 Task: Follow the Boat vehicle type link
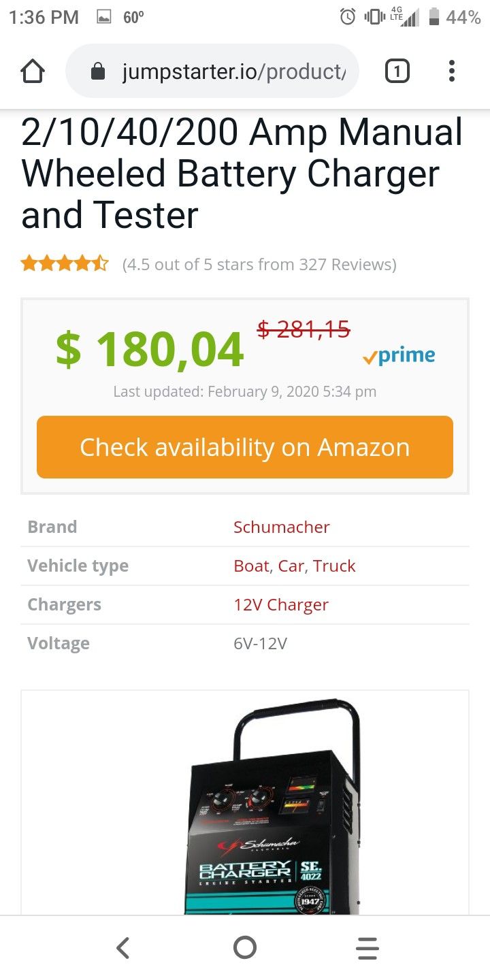click(x=251, y=566)
